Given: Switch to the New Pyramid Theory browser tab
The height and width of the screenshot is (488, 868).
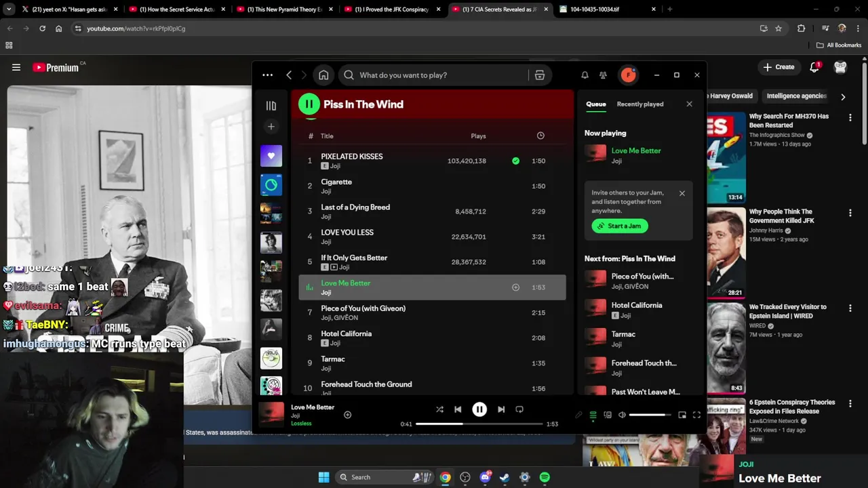Looking at the screenshot, I should 285,9.
